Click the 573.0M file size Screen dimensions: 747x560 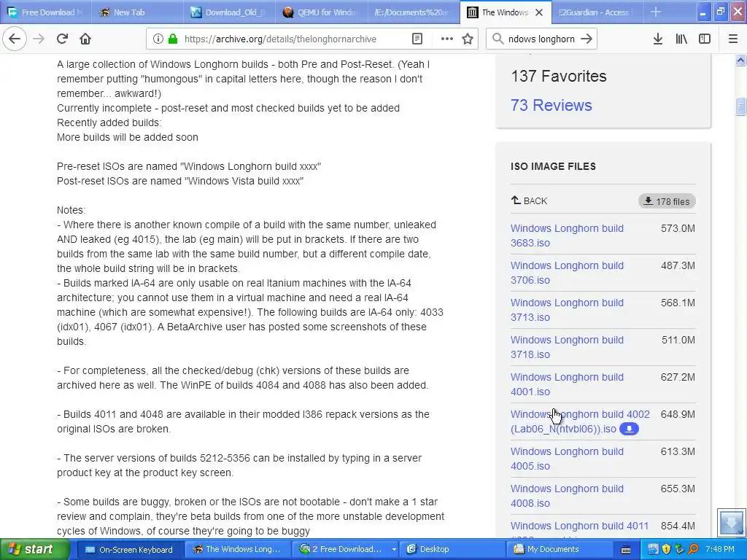pyautogui.click(x=678, y=228)
